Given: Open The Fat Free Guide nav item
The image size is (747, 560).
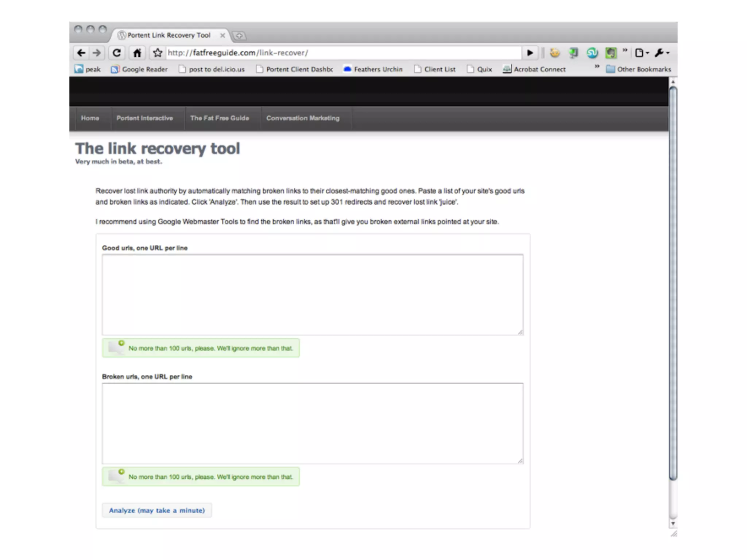Looking at the screenshot, I should point(220,118).
